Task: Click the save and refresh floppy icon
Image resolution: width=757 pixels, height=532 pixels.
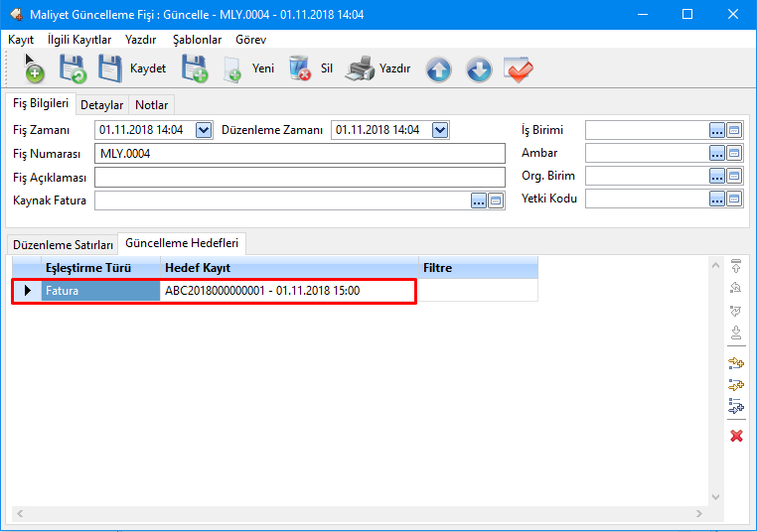Action: tap(73, 69)
